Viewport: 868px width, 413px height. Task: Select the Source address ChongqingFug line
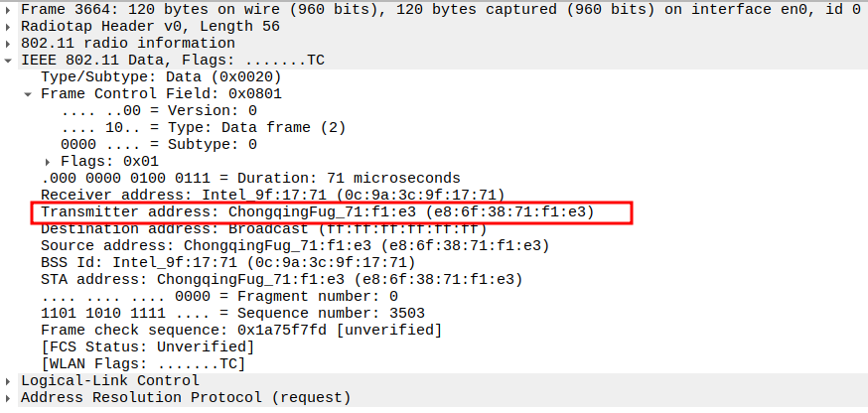[x=294, y=245]
